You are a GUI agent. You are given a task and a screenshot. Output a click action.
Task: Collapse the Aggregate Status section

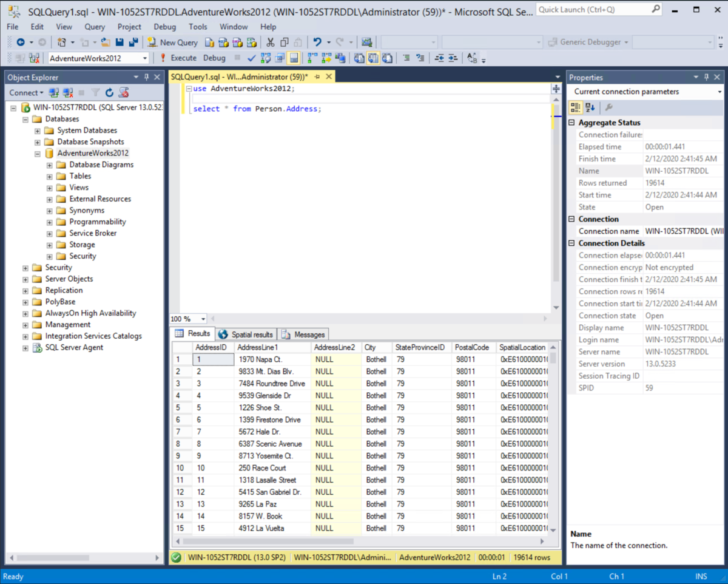coord(571,123)
